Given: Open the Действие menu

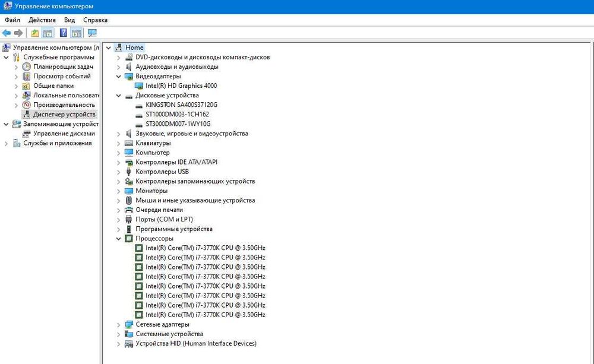Looking at the screenshot, I should pyautogui.click(x=42, y=20).
